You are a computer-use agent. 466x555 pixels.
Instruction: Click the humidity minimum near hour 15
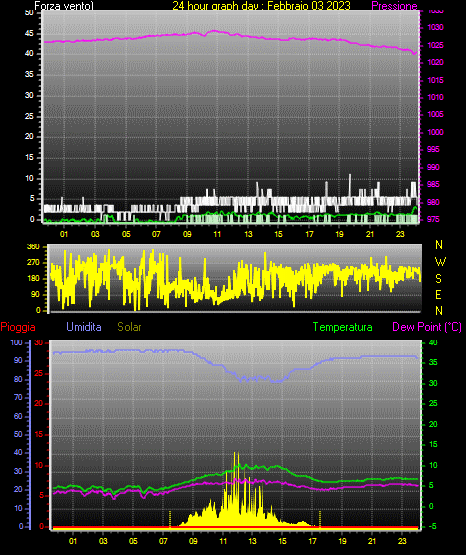[x=278, y=381]
